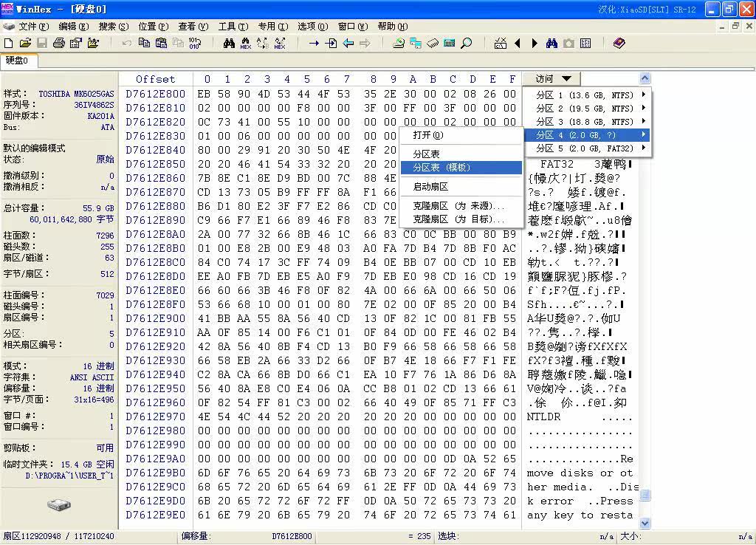Click the 101/010 modify data icon
Screen dimensions: 756x545
[195, 44]
